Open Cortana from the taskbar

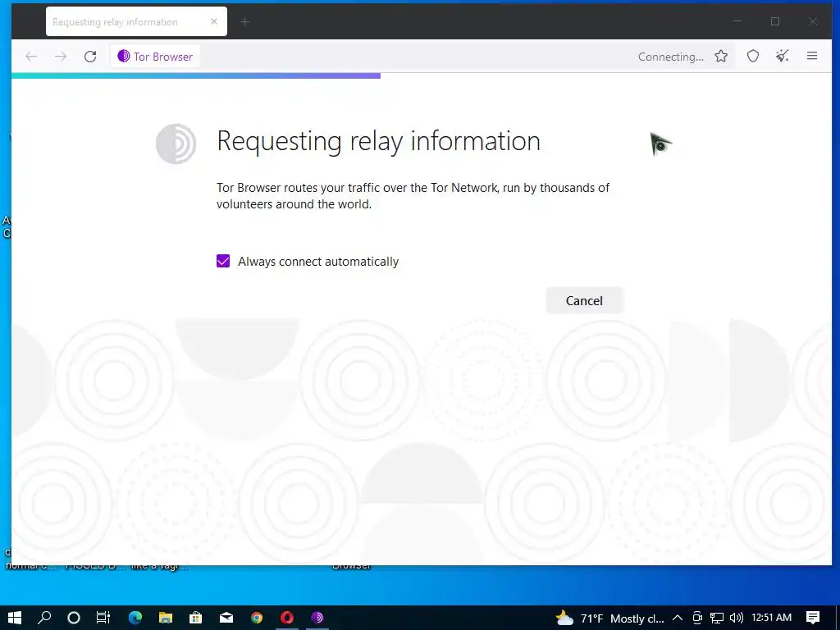74,618
